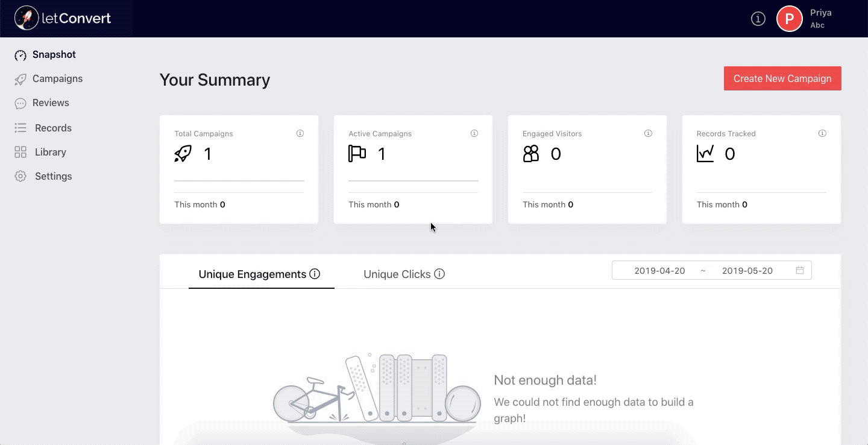Click the flag icon on Active Campaigns card
Viewport: 868px width, 445px height.
[357, 154]
